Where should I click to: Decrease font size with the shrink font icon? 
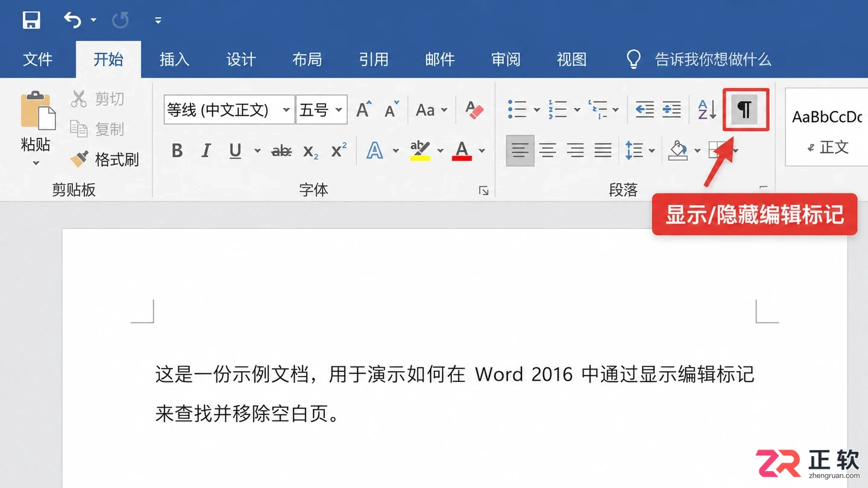click(x=392, y=110)
